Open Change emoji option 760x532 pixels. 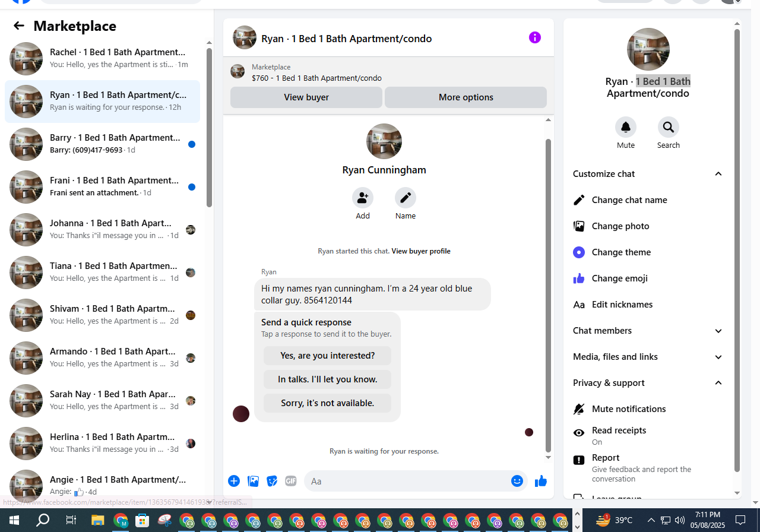pyautogui.click(x=648, y=278)
